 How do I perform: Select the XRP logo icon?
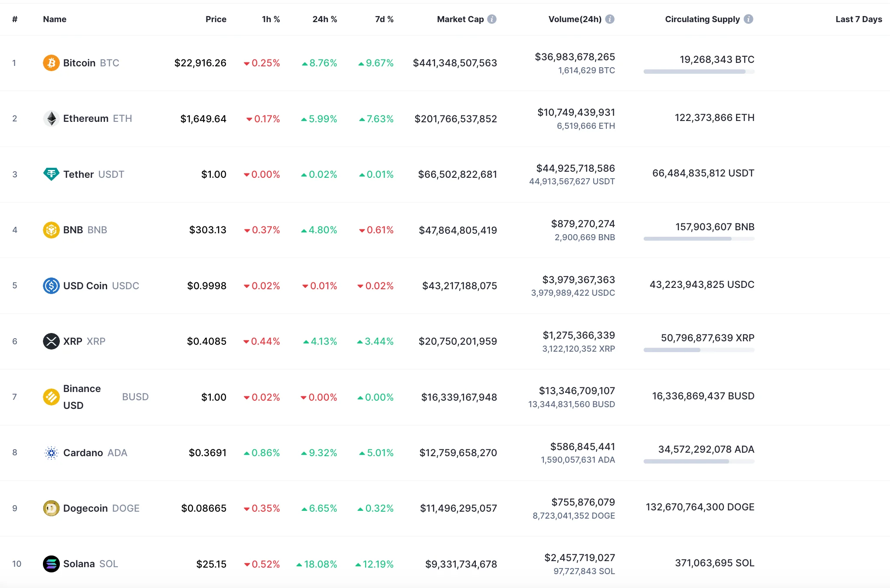[x=51, y=341]
